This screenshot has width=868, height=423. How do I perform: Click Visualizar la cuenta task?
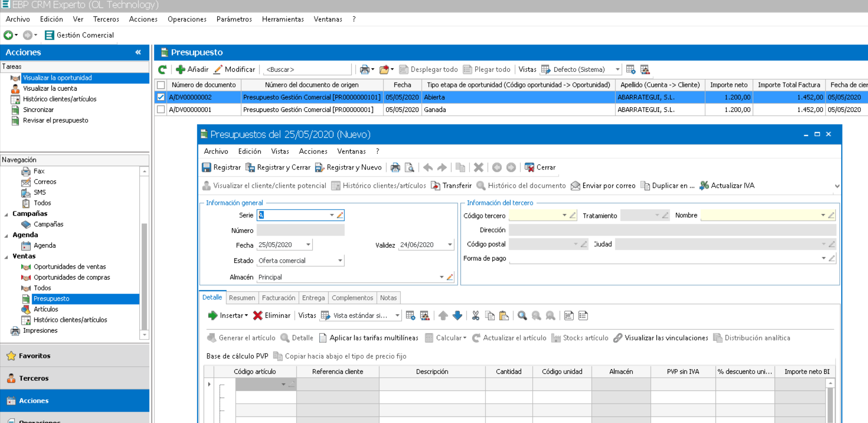[50, 88]
